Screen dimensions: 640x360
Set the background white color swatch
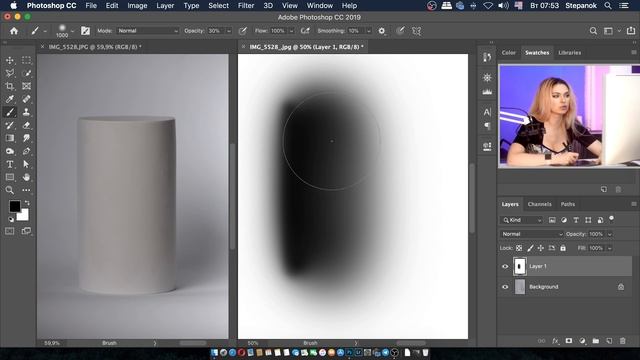click(x=24, y=215)
